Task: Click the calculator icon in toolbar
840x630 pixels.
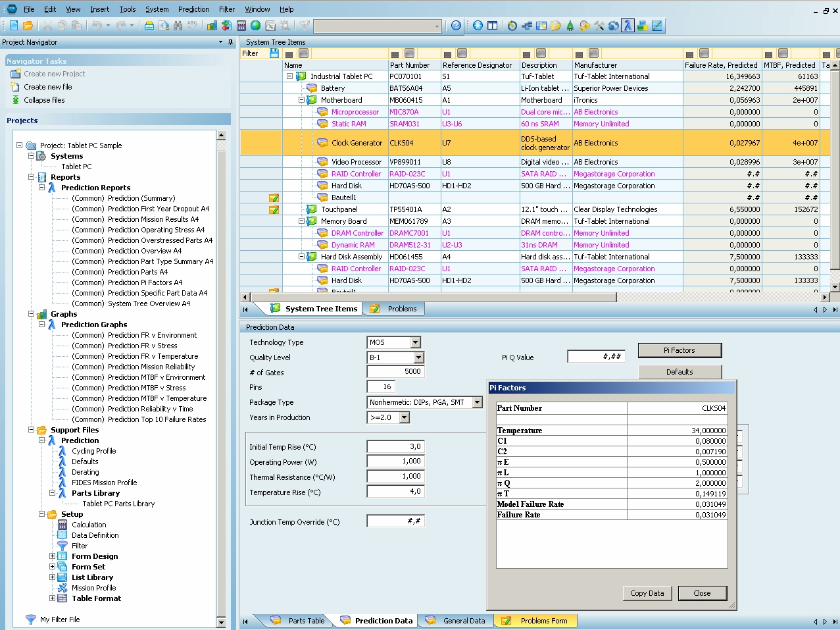Action: (241, 26)
